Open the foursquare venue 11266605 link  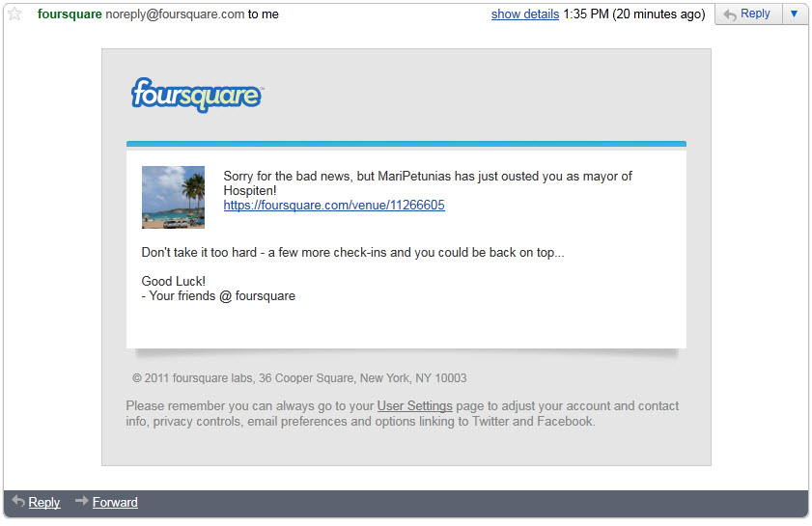[334, 205]
